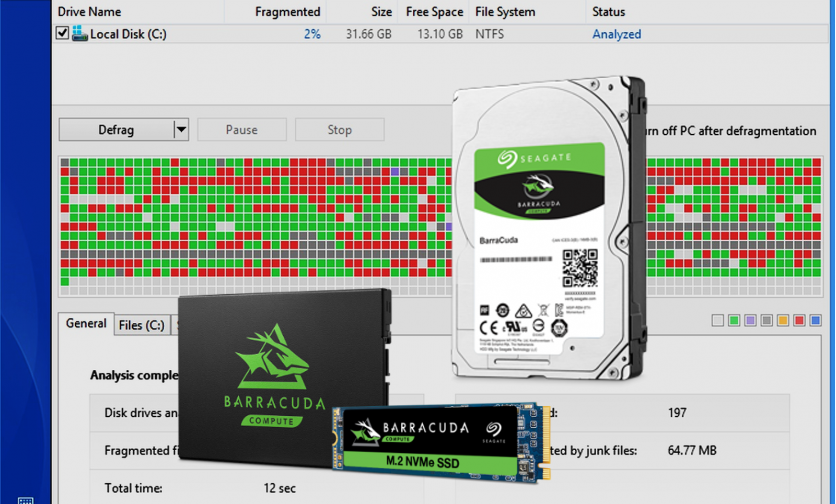
Task: Select the purple legend color swatch
Action: tap(750, 320)
